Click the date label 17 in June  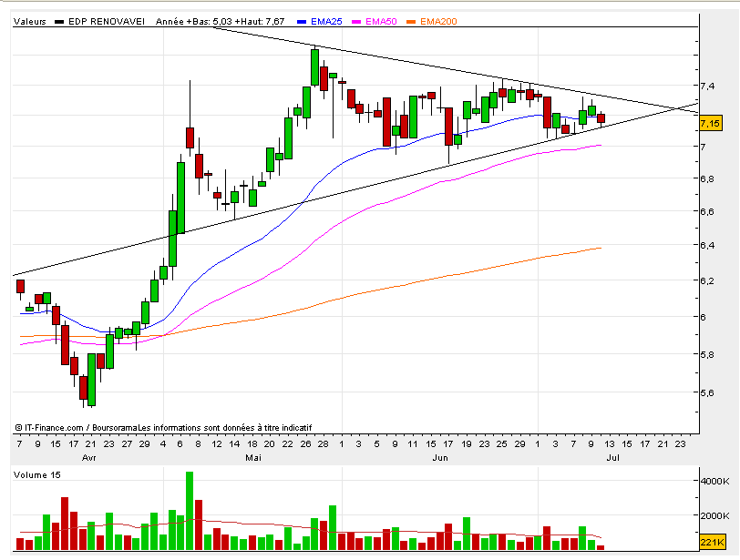click(x=447, y=444)
